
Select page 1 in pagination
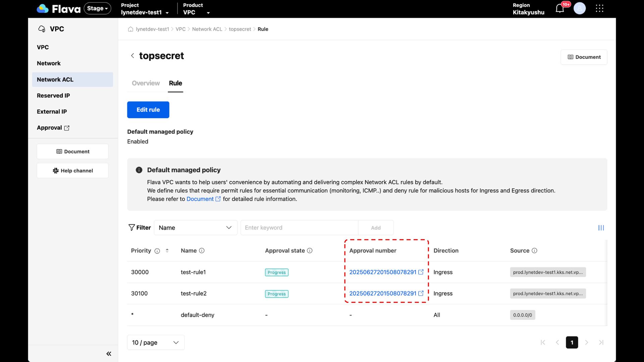click(572, 342)
